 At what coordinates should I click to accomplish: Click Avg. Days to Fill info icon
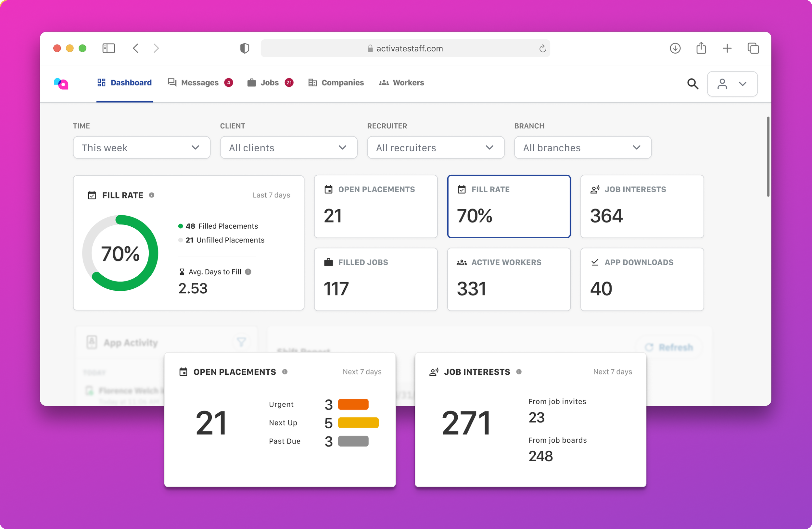pos(248,272)
